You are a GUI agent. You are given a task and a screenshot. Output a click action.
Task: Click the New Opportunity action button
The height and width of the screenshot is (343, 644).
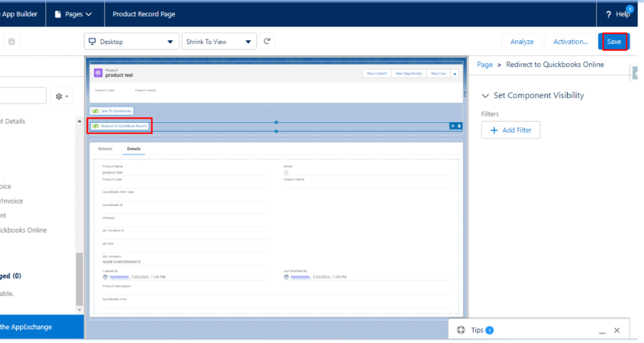coord(409,73)
